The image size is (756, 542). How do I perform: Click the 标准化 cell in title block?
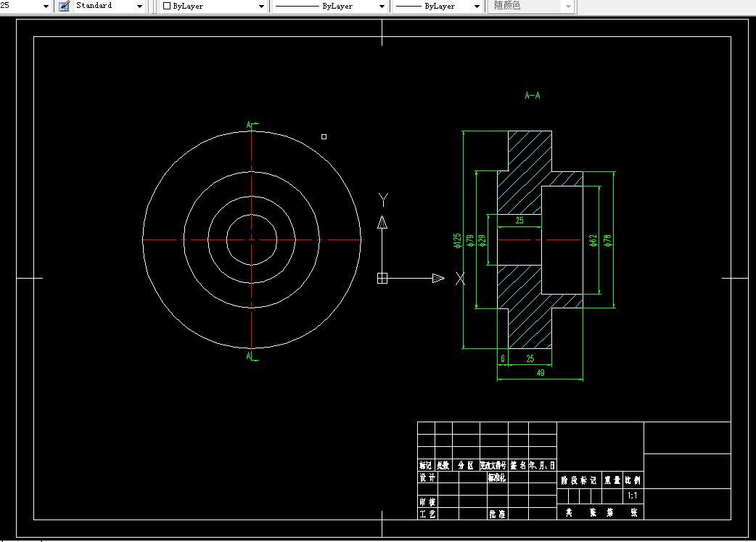click(497, 477)
